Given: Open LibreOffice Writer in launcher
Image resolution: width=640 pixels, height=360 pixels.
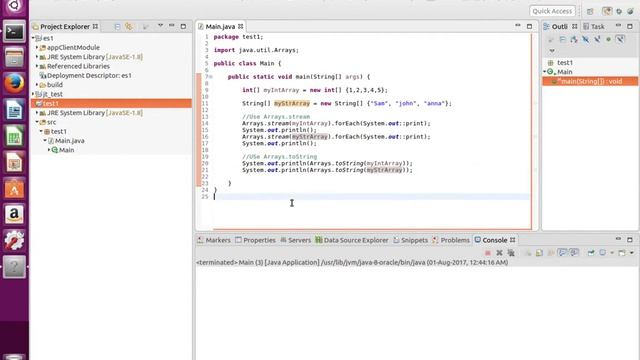Looking at the screenshot, I should (14, 110).
